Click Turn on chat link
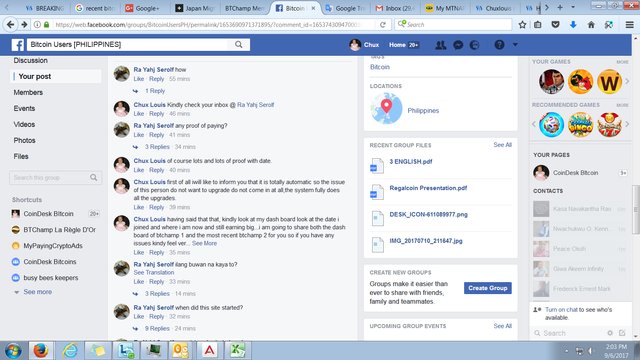The height and width of the screenshot is (360, 640). (x=561, y=310)
